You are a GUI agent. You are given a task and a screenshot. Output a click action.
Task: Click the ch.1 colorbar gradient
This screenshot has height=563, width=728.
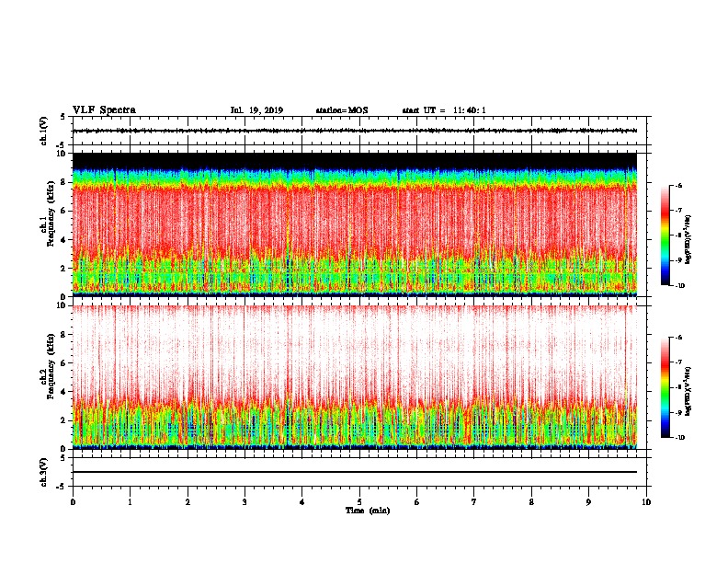click(x=665, y=236)
